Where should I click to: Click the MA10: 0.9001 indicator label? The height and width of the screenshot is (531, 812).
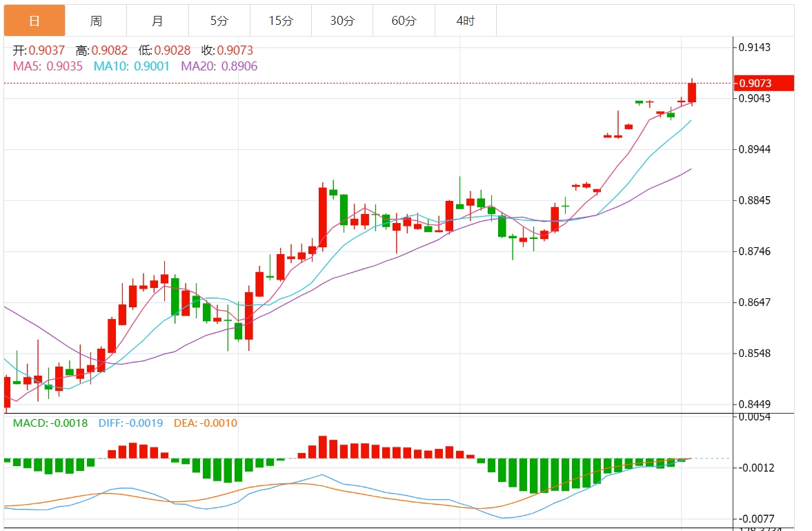point(132,66)
